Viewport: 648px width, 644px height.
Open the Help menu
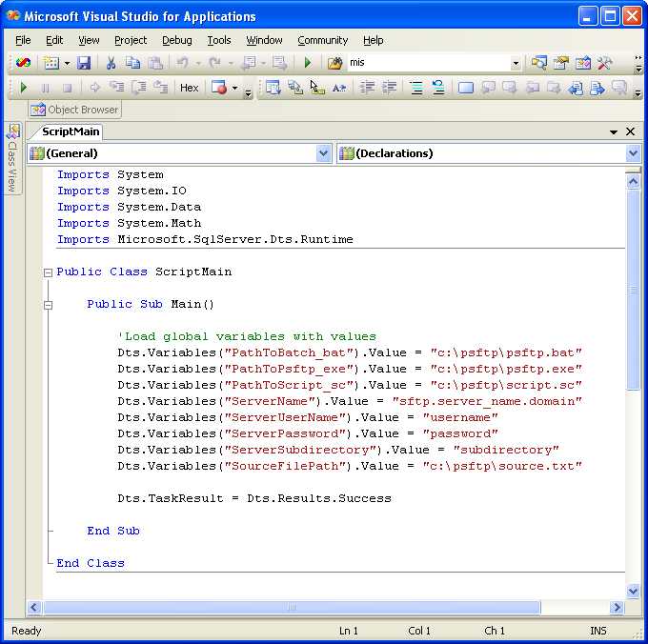[x=374, y=40]
